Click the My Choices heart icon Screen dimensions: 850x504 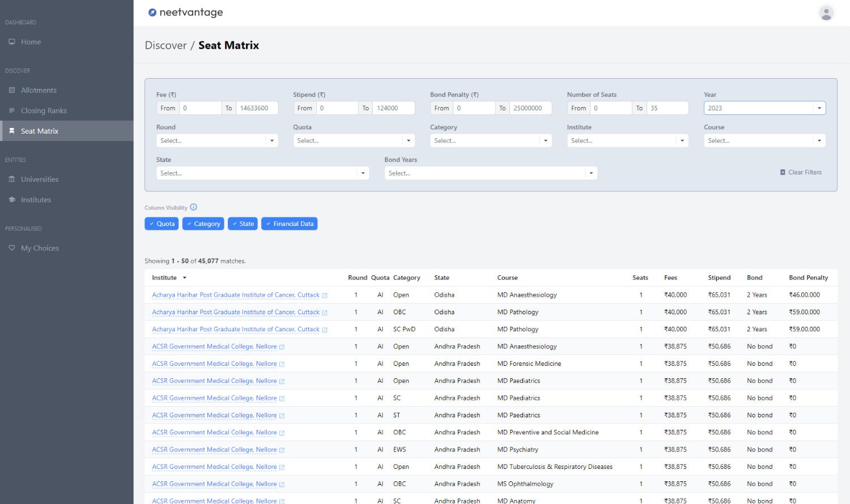(x=12, y=248)
